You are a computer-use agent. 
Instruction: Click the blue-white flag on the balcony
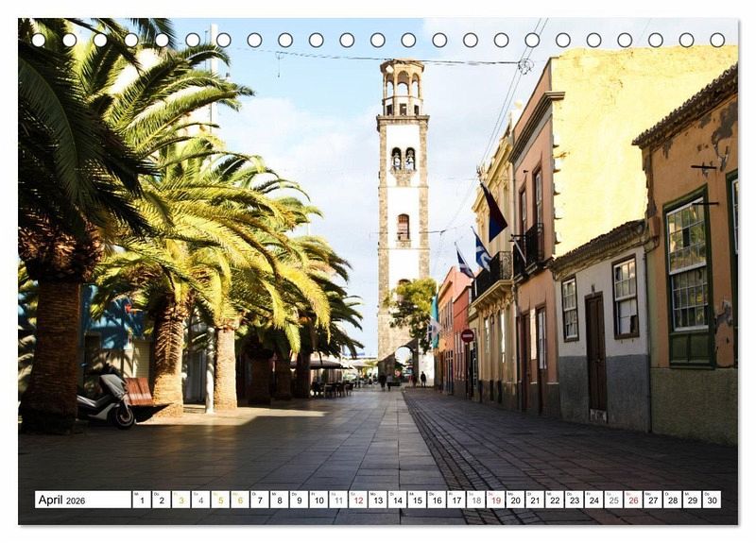tap(482, 252)
